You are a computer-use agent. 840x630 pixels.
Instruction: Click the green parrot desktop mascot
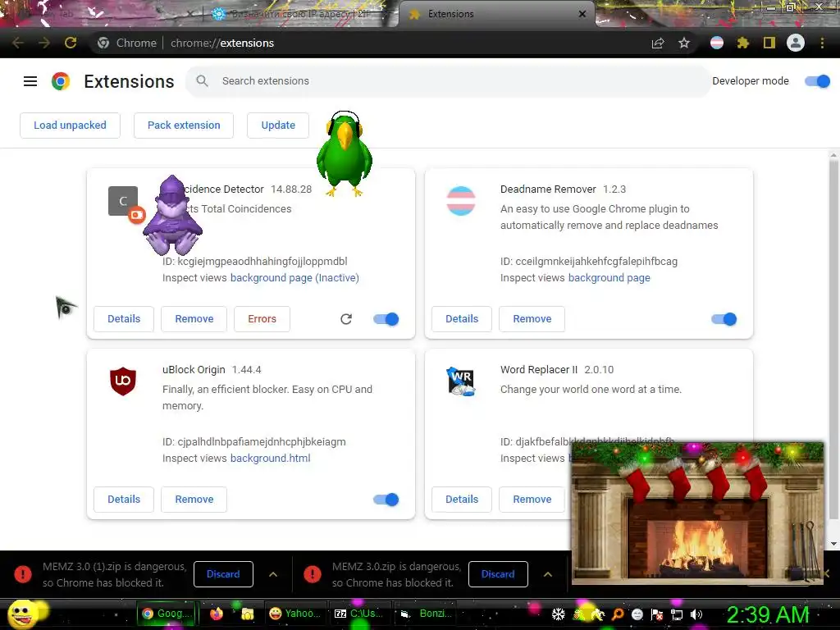coord(344,154)
